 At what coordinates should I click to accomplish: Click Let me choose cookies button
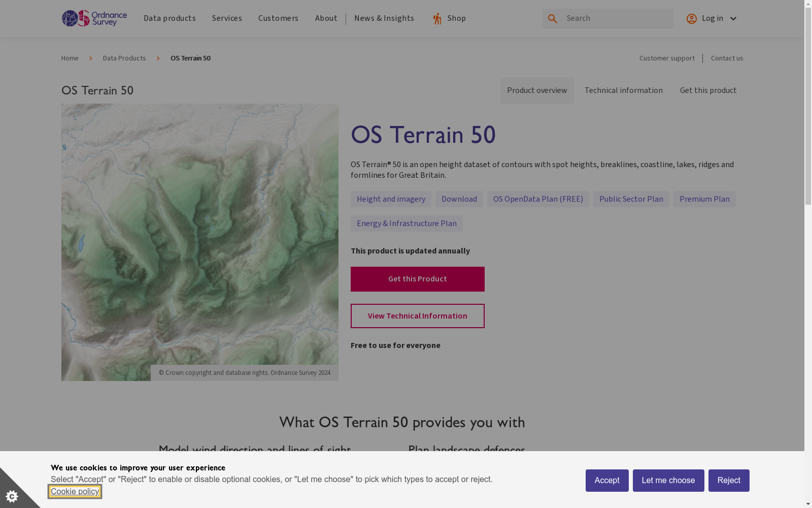coord(668,481)
